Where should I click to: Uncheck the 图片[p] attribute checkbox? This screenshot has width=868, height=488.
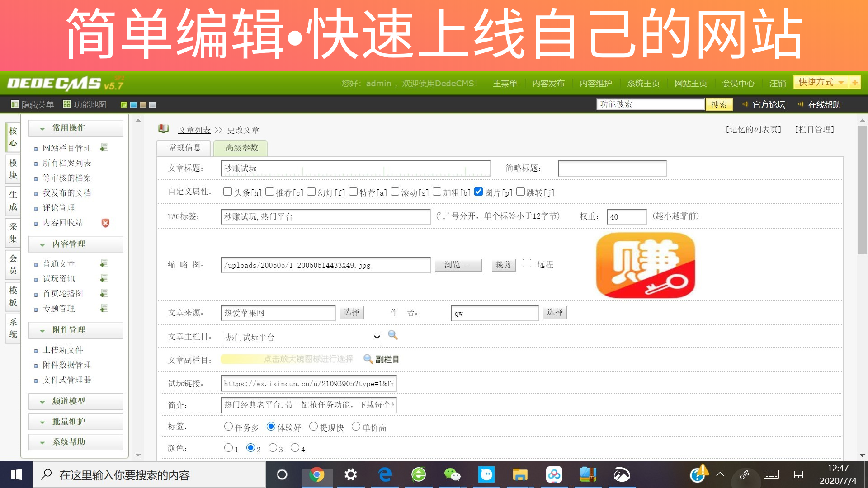pyautogui.click(x=478, y=192)
